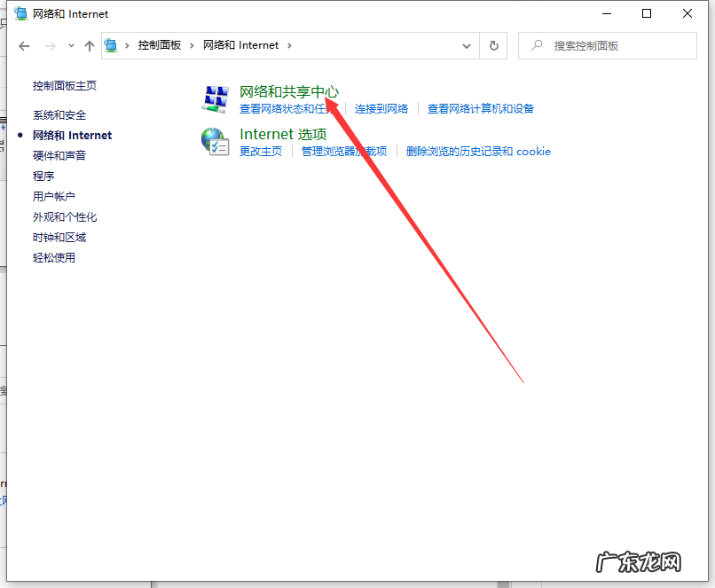Viewport: 715px width, 588px height.
Task: Open 用户帐户 from the sidebar
Action: point(55,196)
